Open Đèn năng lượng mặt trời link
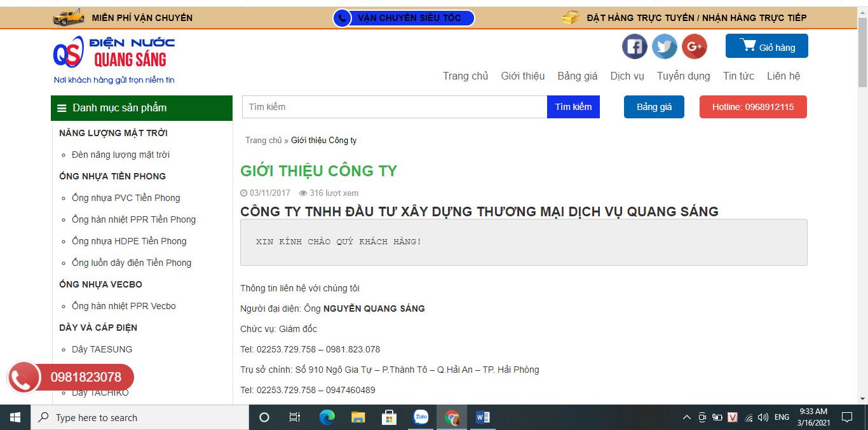 coord(121,155)
